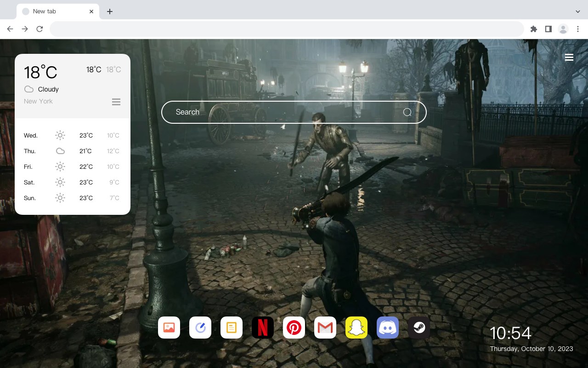Open the Gmail shortcut
Screen dimensions: 588x368
pos(325,328)
